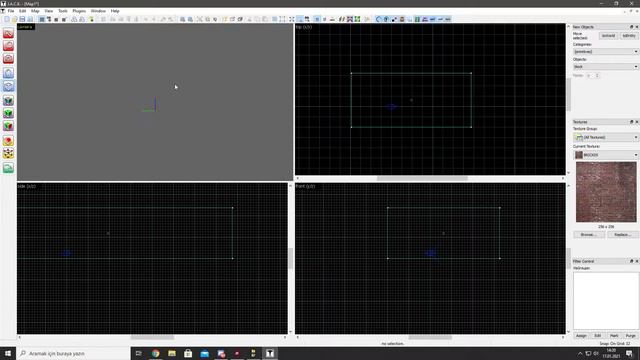This screenshot has height=360, width=640.
Task: Click the Replace textures button
Action: 623,235
